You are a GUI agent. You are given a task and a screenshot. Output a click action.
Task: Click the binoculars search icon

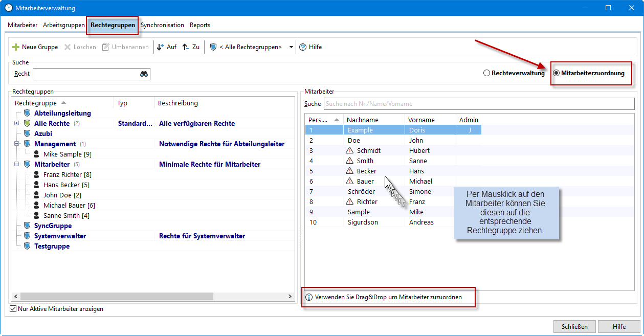[x=144, y=74]
